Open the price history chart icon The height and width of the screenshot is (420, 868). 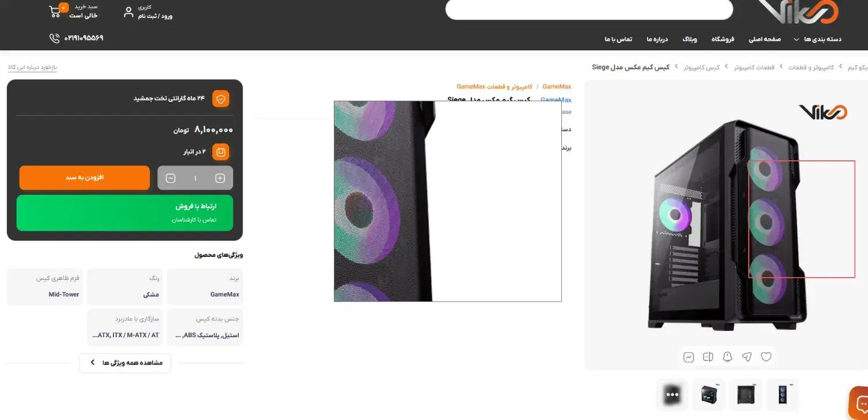coord(689,357)
